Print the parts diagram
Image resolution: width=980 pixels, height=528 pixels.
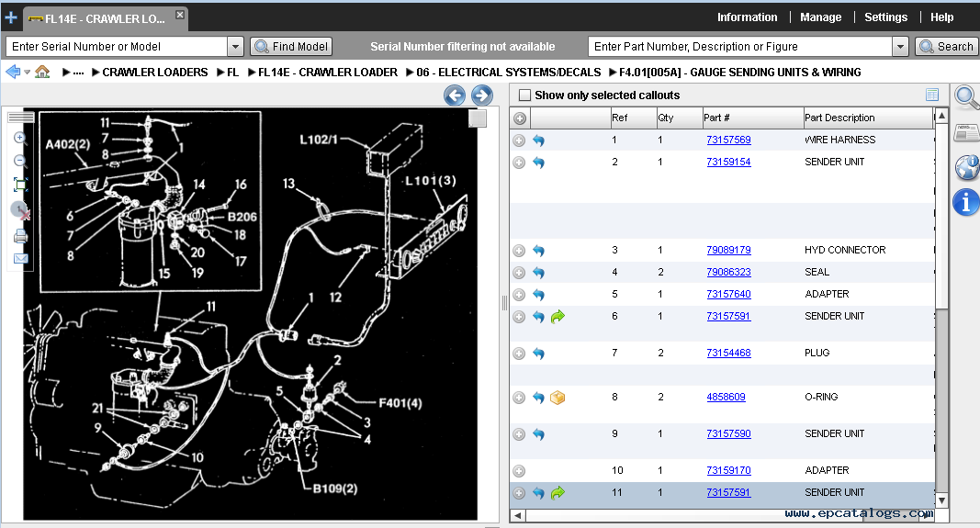pos(20,236)
